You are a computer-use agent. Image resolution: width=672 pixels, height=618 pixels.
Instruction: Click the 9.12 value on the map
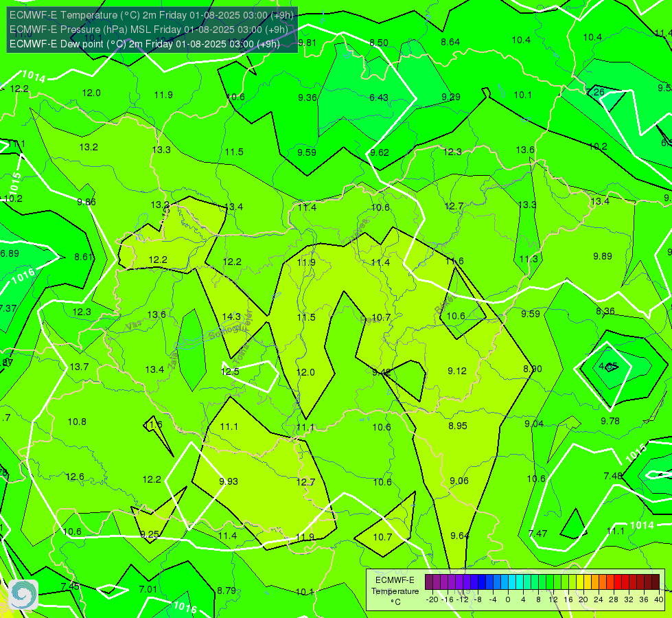457,371
